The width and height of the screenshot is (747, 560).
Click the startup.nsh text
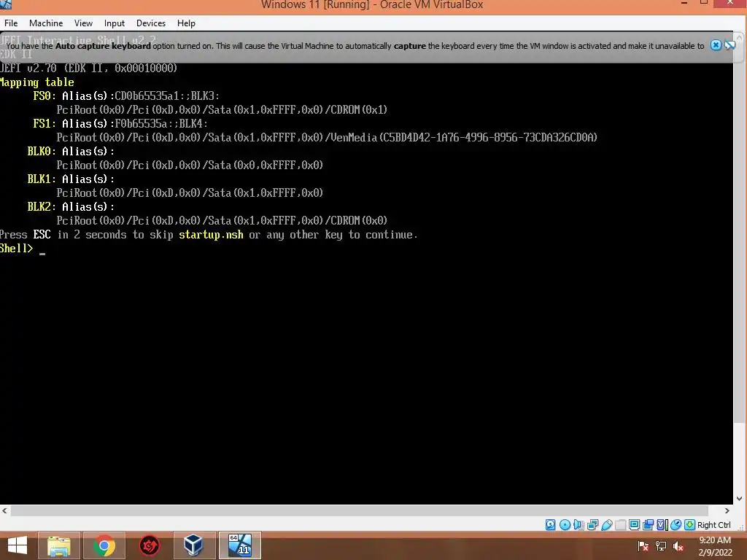click(x=211, y=234)
